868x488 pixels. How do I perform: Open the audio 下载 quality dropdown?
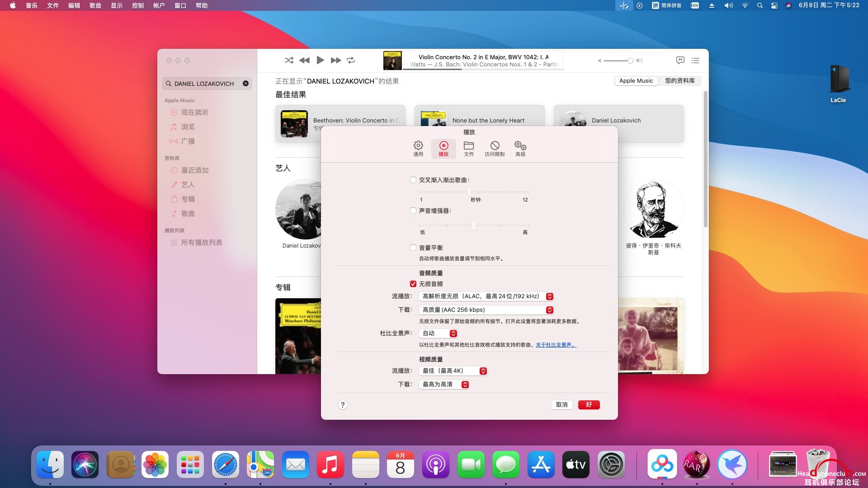pos(486,310)
